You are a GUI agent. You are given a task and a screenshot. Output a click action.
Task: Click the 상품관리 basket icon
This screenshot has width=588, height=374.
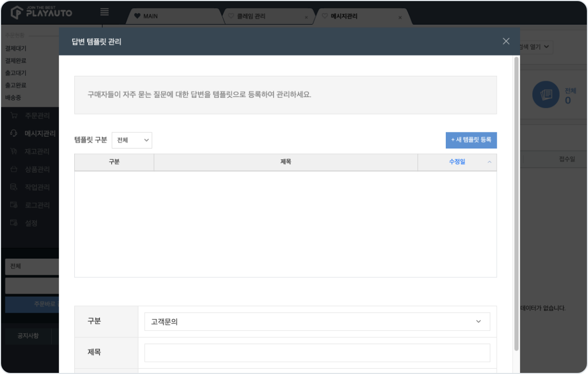tap(14, 169)
